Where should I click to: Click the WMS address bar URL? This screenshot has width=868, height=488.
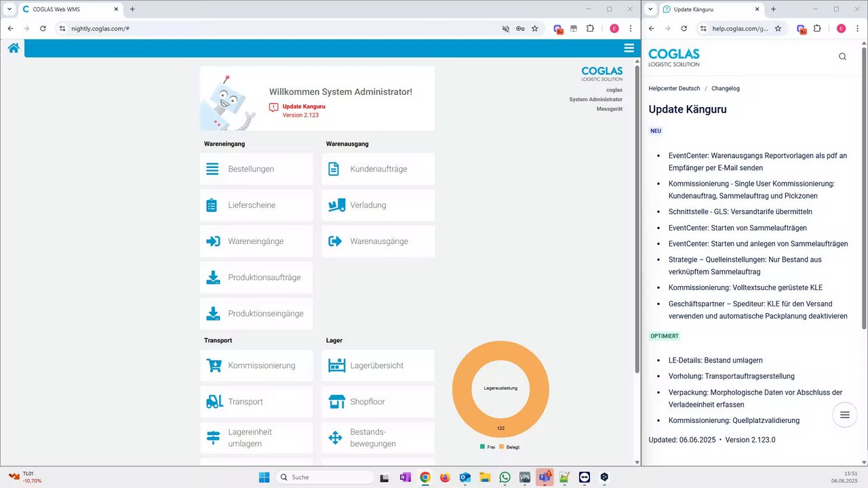pyautogui.click(x=100, y=28)
